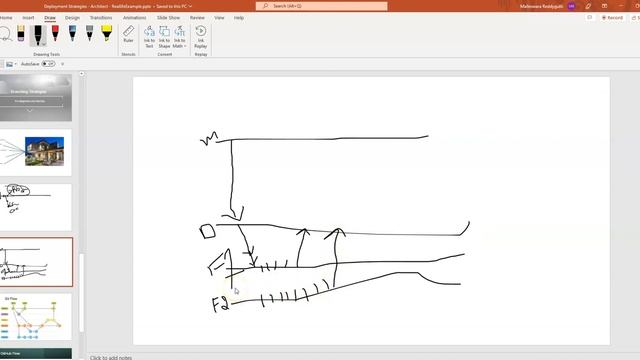Click the user account avatar
640x360 pixels.
coord(571,6)
